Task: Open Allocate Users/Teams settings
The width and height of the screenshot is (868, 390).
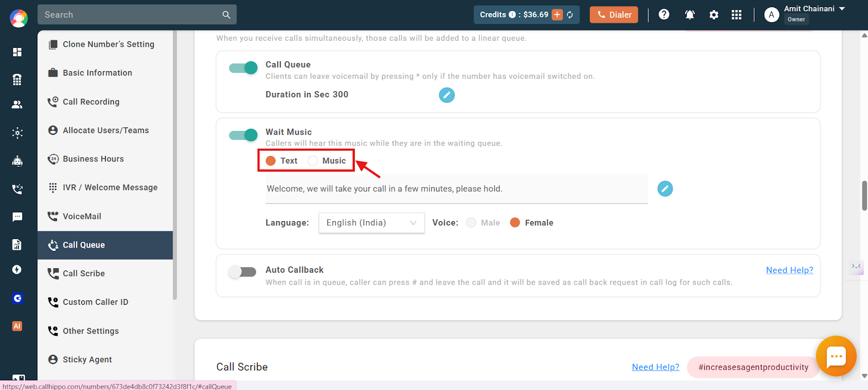Action: pos(105,130)
